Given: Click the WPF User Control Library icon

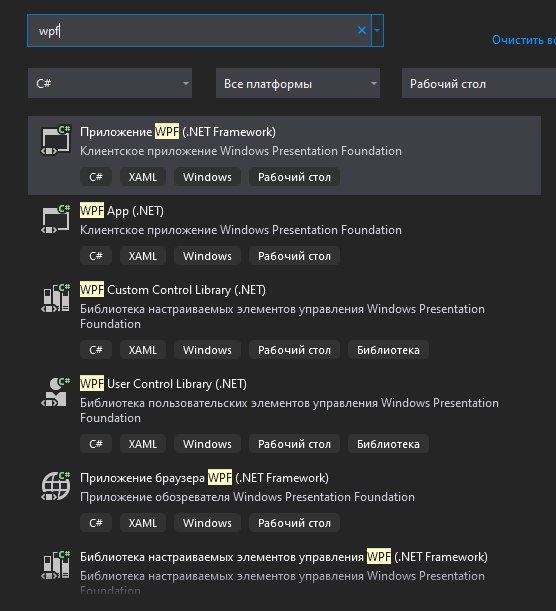Looking at the screenshot, I should (x=56, y=392).
